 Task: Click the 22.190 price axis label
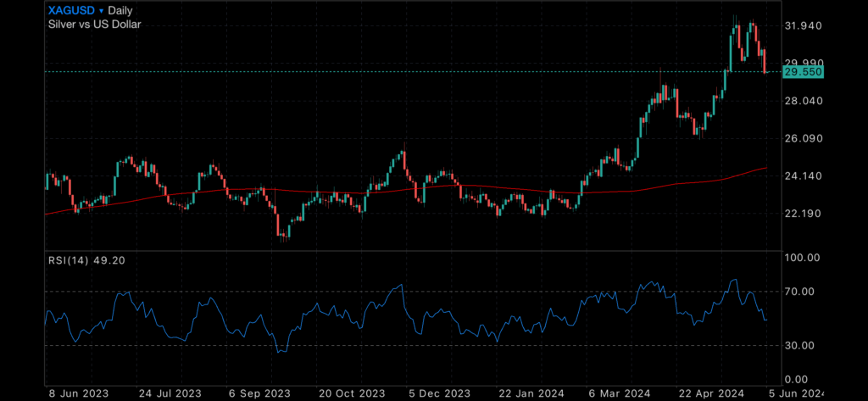tap(804, 214)
